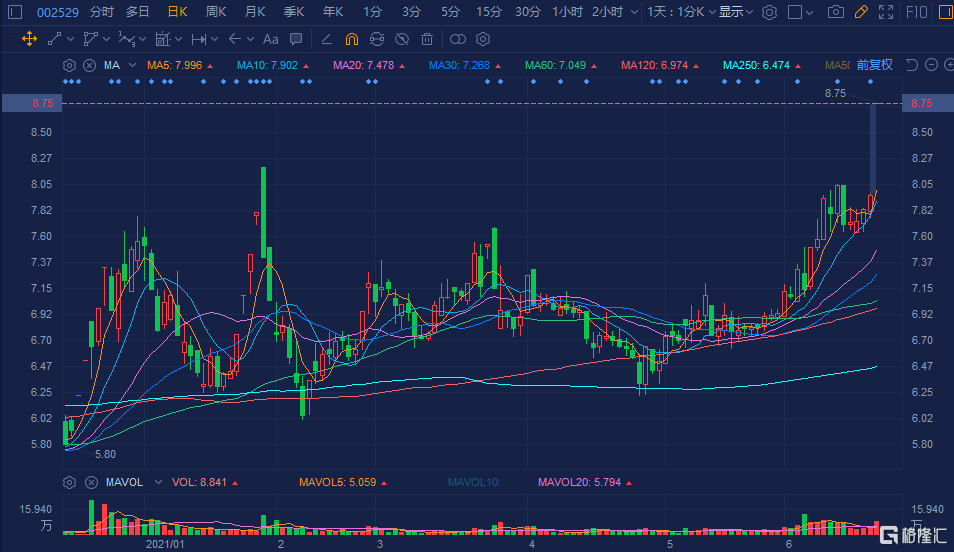
Task: Open the F10 company info
Action: click(917, 12)
